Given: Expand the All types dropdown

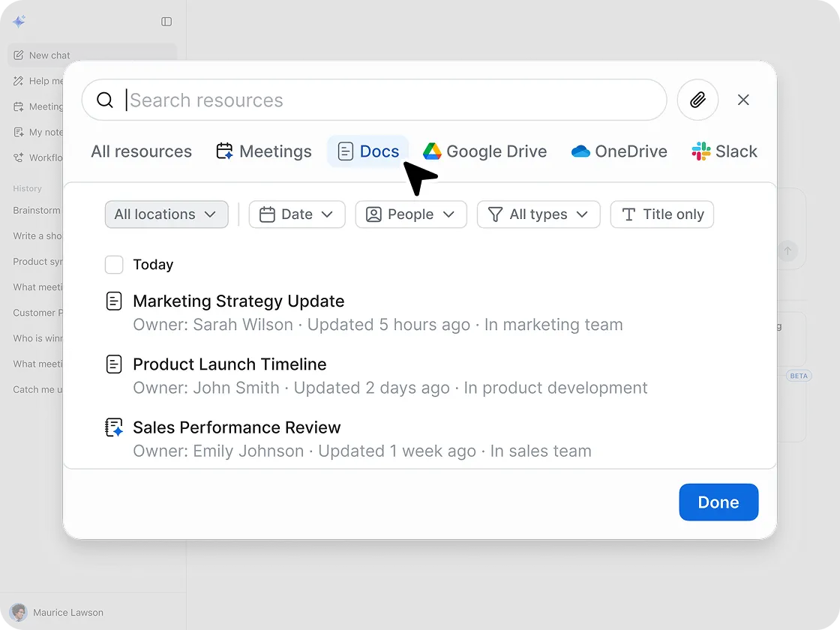Looking at the screenshot, I should tap(538, 214).
